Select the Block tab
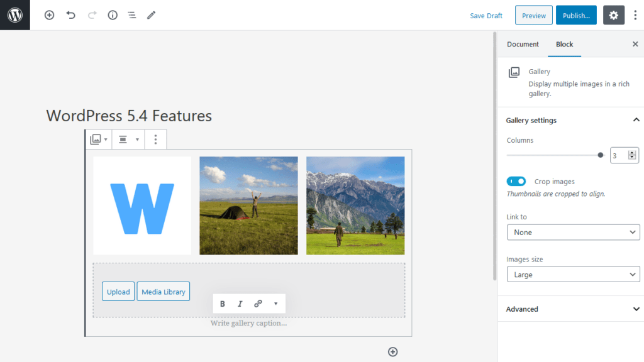This screenshot has height=362, width=644. pos(564,45)
